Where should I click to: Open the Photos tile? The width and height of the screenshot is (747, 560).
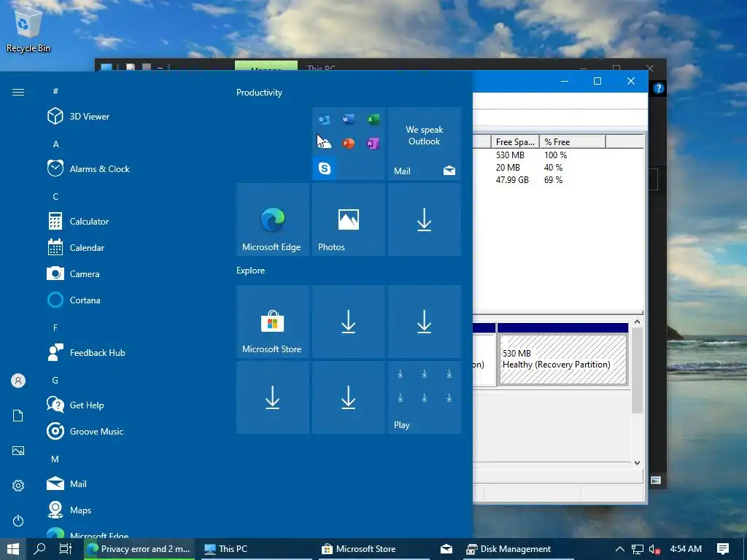click(x=348, y=219)
